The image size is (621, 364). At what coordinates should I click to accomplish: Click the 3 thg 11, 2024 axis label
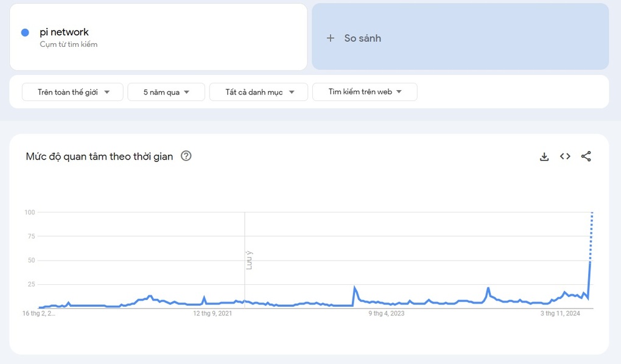(x=560, y=313)
